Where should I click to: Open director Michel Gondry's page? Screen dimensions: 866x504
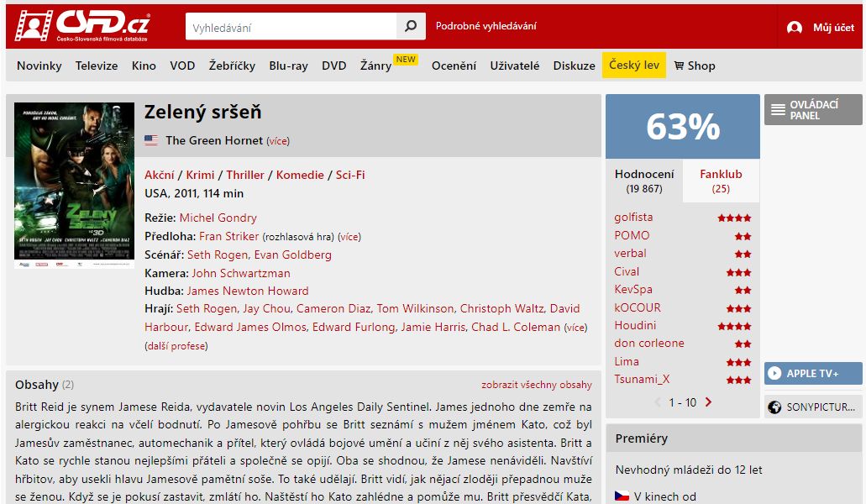pos(218,218)
